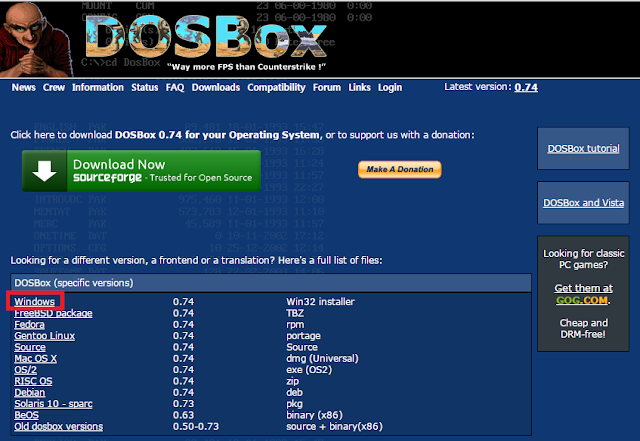This screenshot has width=640, height=441.
Task: Click the latest version 0.74 link
Action: [526, 88]
